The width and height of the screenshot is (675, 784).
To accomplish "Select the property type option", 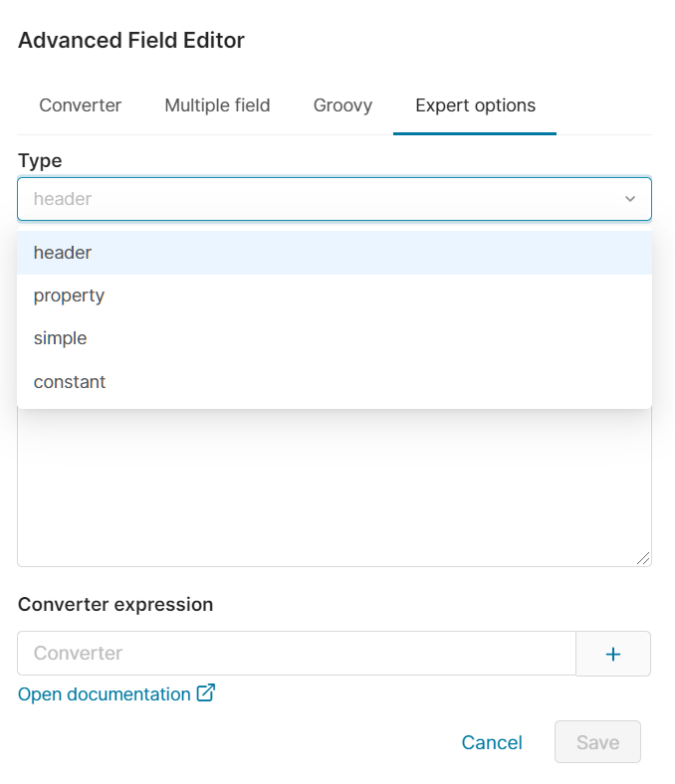I will (69, 295).
